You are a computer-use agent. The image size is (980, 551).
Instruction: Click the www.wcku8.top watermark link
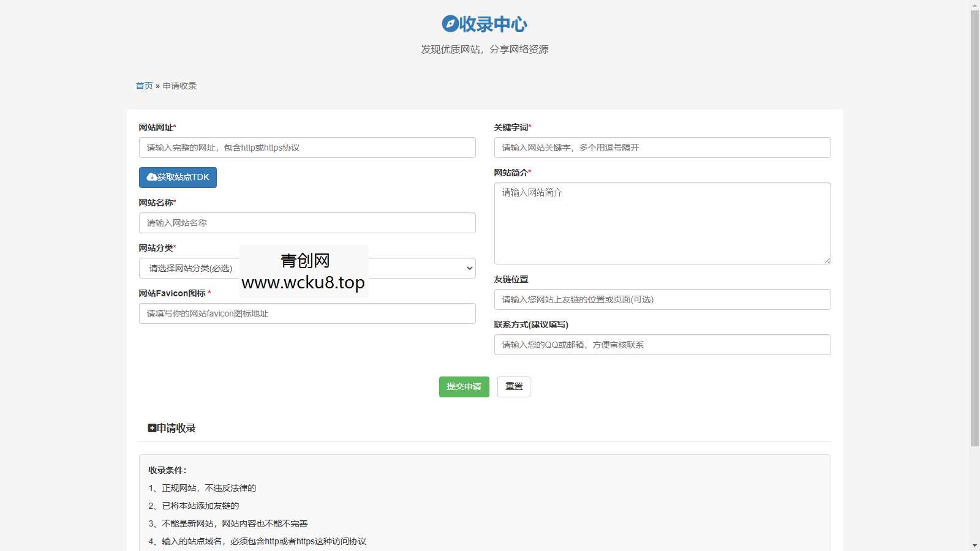pos(303,283)
